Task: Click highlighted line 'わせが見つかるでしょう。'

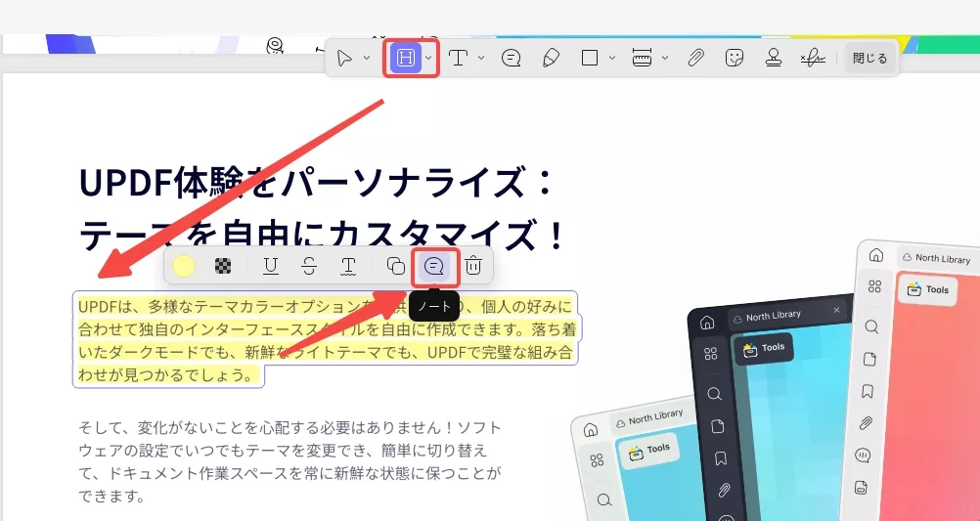Action: click(x=168, y=375)
